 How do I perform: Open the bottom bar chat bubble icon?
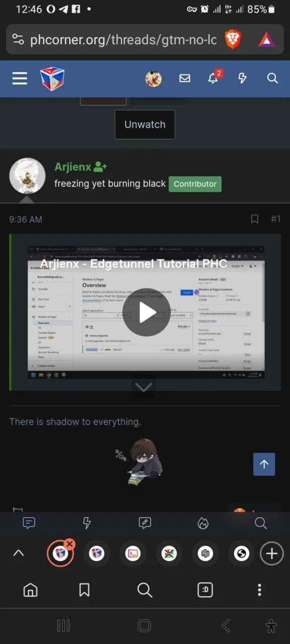(29, 523)
